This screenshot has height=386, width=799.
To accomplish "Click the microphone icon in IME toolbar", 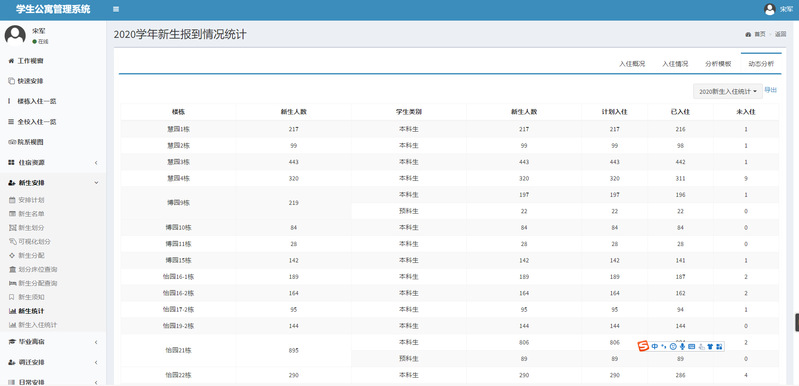I will 682,346.
